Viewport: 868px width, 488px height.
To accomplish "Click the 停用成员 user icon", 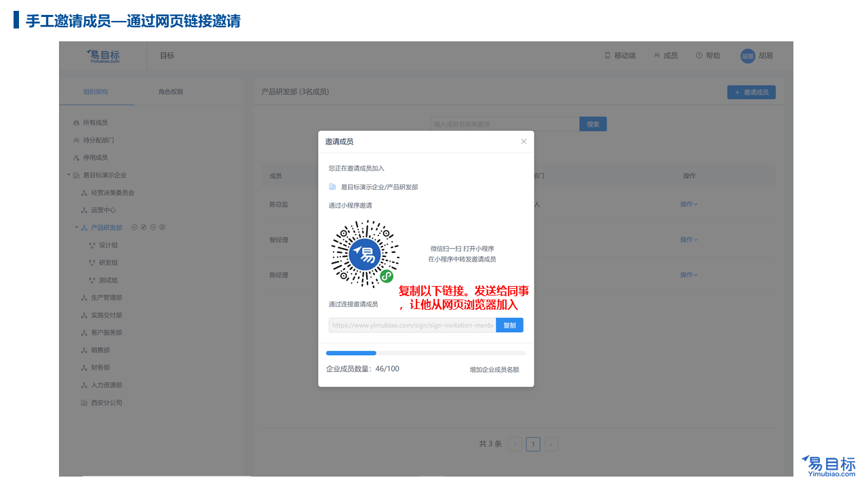I will click(76, 158).
